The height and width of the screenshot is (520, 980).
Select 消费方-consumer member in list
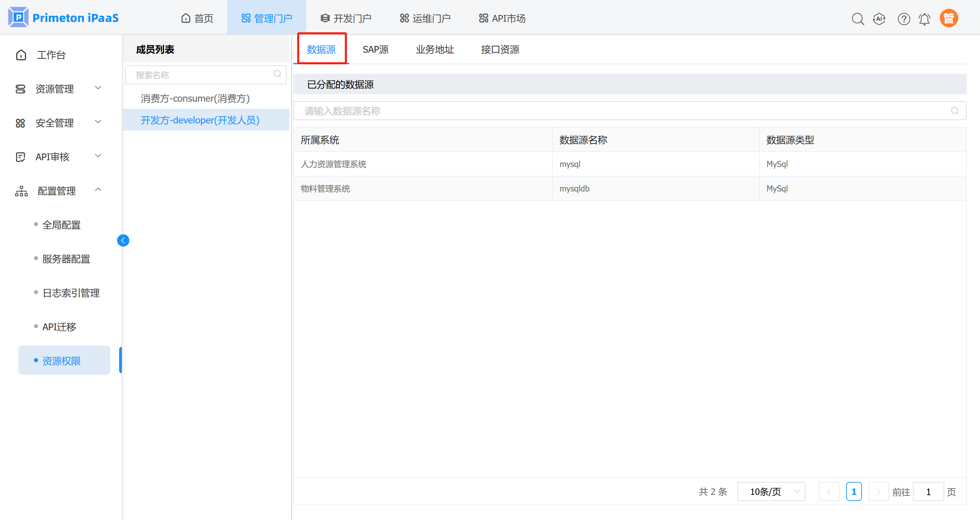tap(195, 98)
